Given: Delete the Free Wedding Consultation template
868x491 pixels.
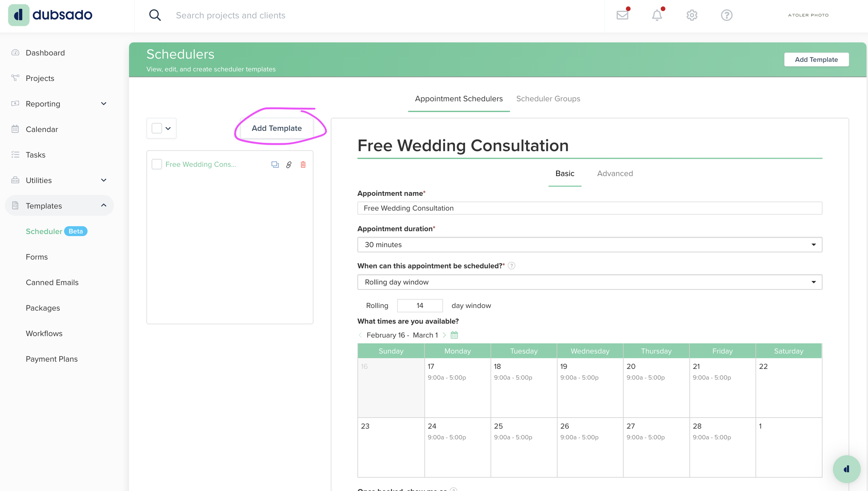Looking at the screenshot, I should 303,165.
